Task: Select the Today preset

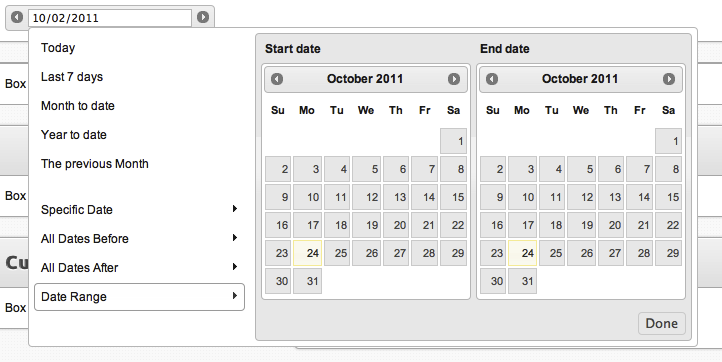Action: click(58, 48)
